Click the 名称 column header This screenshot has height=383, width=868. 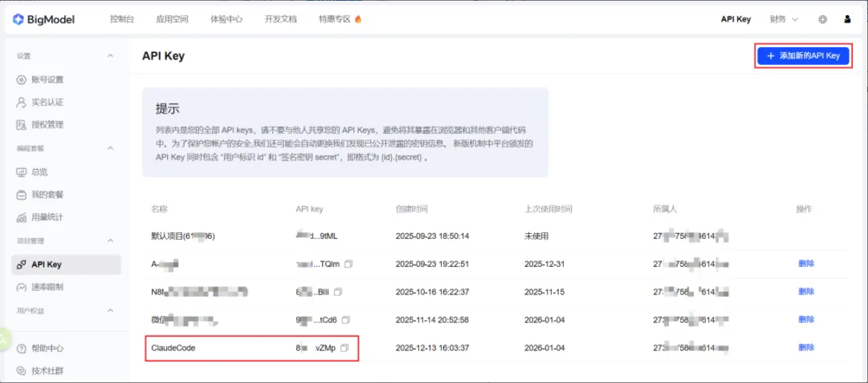coord(158,209)
